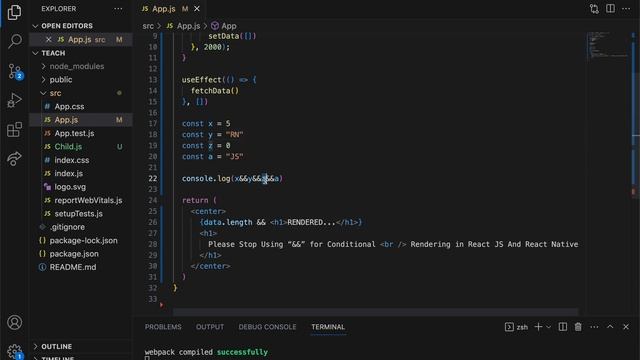This screenshot has height=360, width=640.
Task: Click the return keyword on line 24
Action: 195,200
